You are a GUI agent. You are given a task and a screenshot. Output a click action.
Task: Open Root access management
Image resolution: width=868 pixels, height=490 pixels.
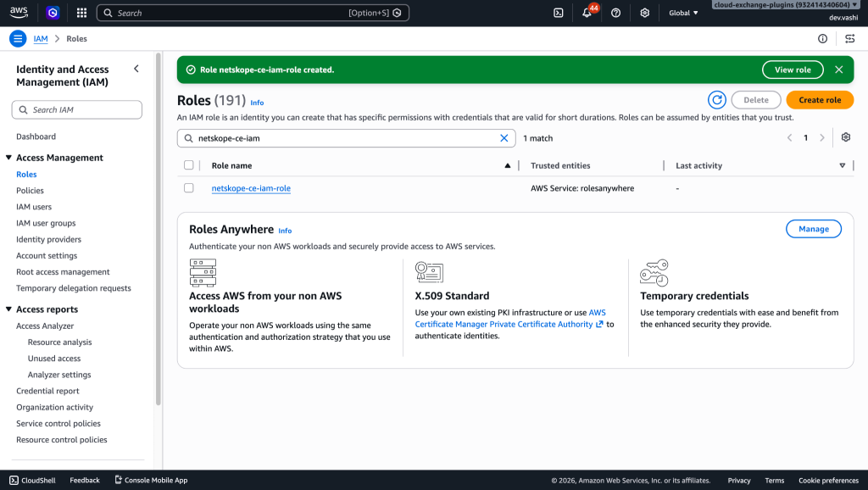[63, 272]
